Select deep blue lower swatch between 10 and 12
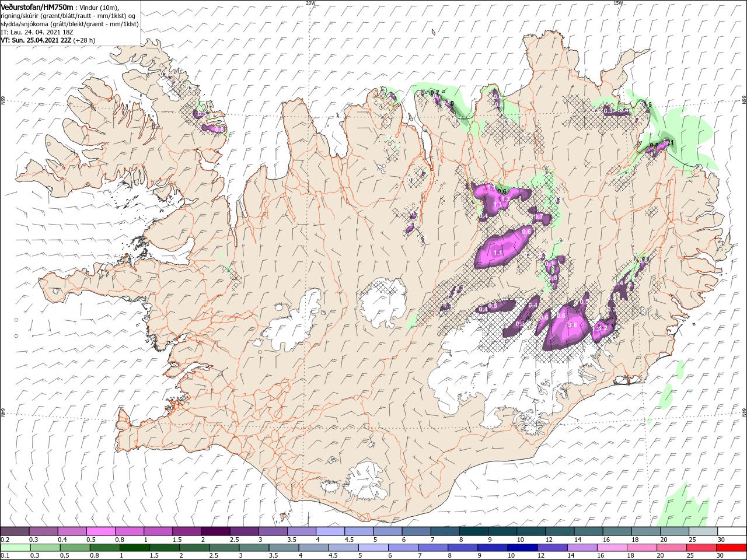Image resolution: width=747 pixels, height=560 pixels. click(x=522, y=548)
